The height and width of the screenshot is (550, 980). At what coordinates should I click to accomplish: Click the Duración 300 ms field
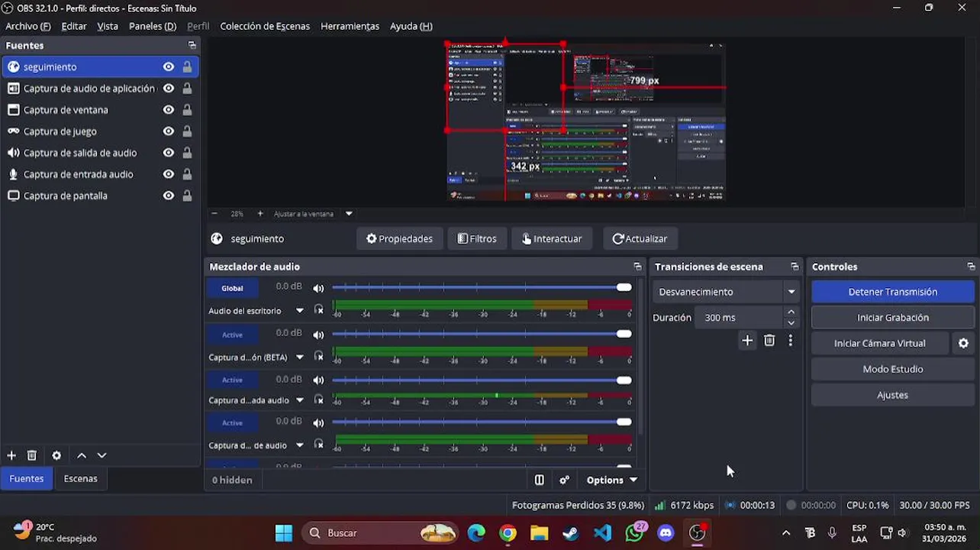(x=738, y=318)
